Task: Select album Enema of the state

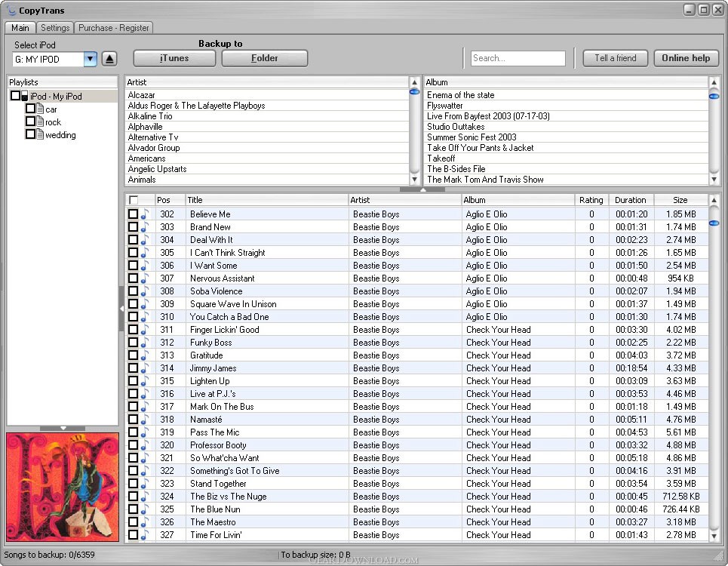Action: tap(567, 95)
